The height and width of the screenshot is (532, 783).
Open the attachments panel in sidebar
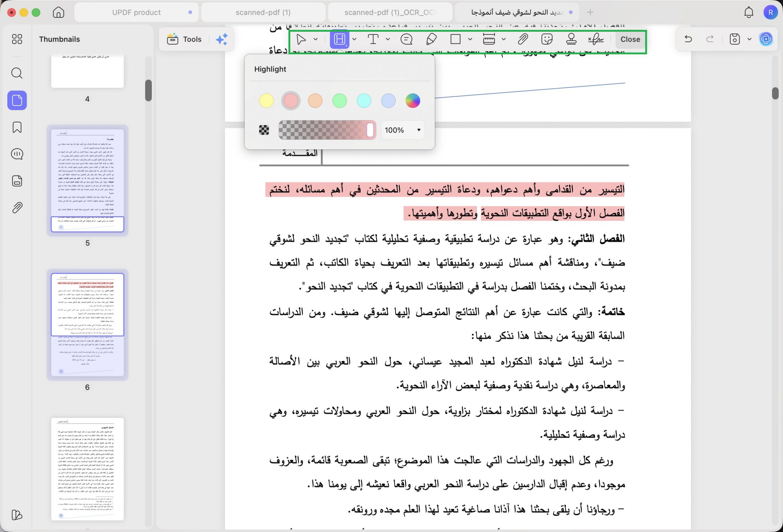(17, 207)
